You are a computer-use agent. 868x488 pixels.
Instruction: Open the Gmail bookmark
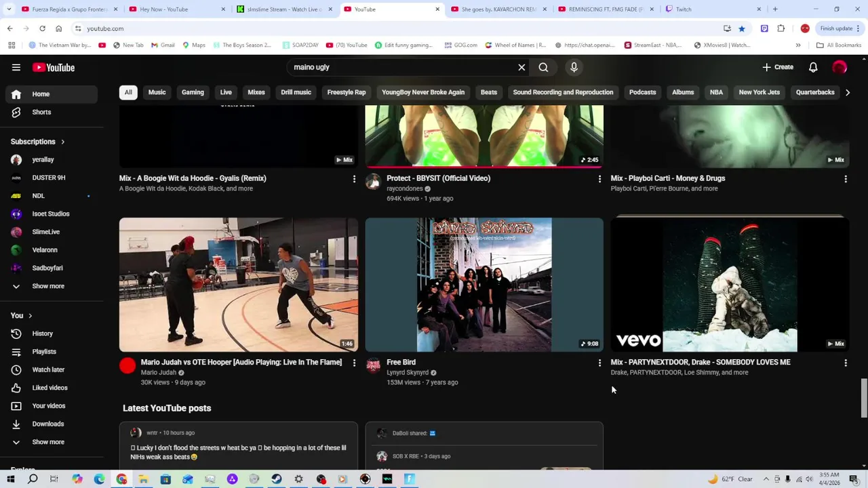click(x=163, y=45)
